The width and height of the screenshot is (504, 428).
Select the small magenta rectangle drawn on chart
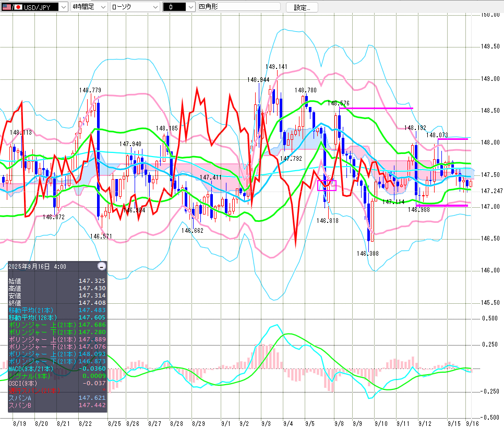point(327,185)
